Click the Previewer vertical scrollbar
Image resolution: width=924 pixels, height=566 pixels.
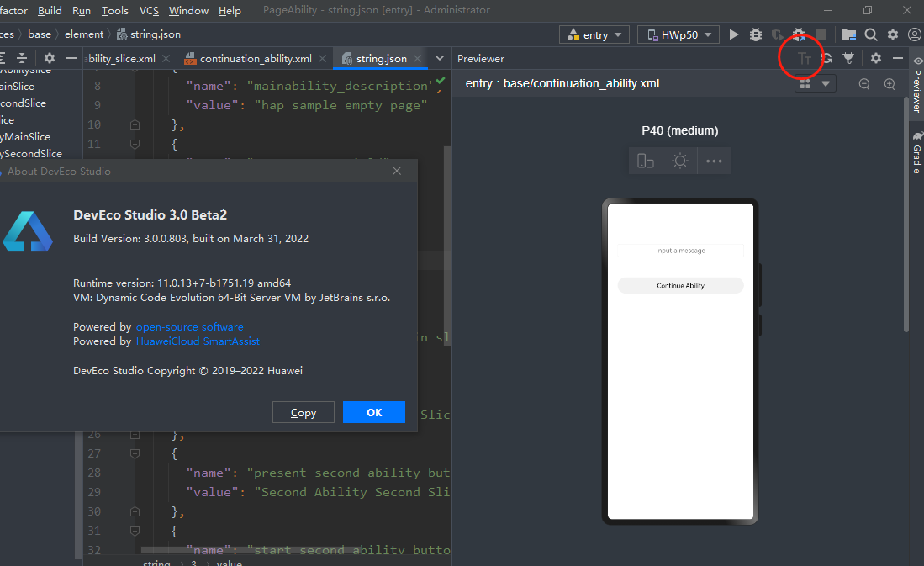coord(906,215)
